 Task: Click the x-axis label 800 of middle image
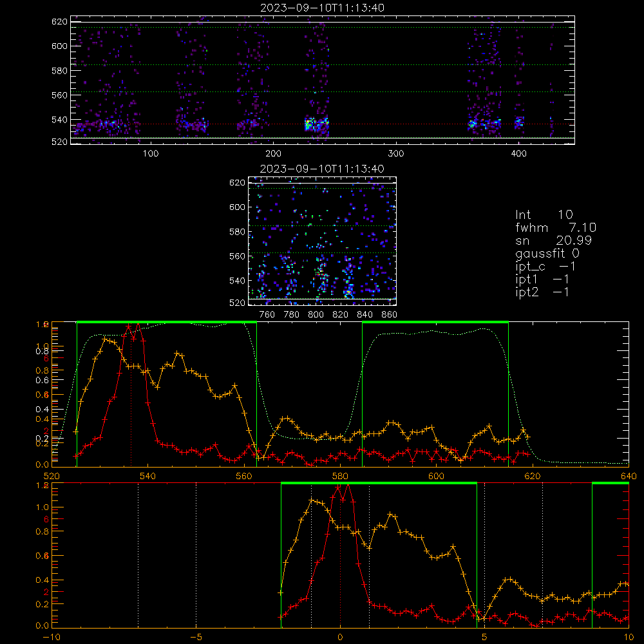(x=316, y=315)
